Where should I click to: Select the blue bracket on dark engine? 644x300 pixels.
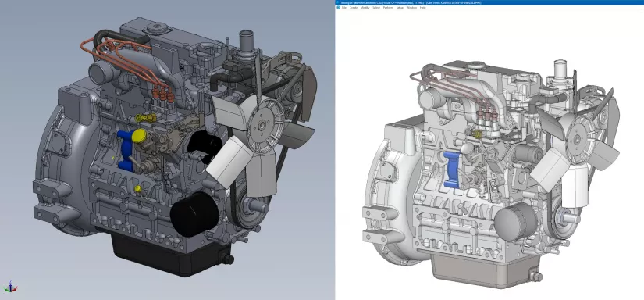coord(125,151)
